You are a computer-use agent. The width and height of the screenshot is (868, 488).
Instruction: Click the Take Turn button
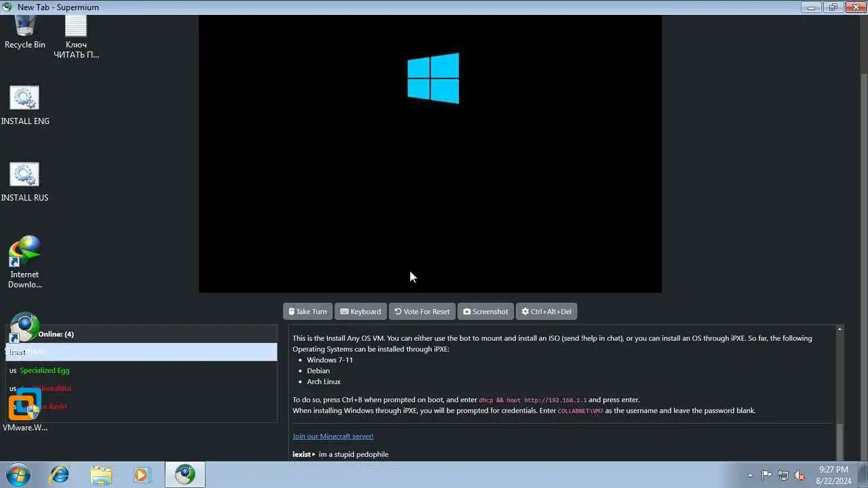pyautogui.click(x=308, y=311)
